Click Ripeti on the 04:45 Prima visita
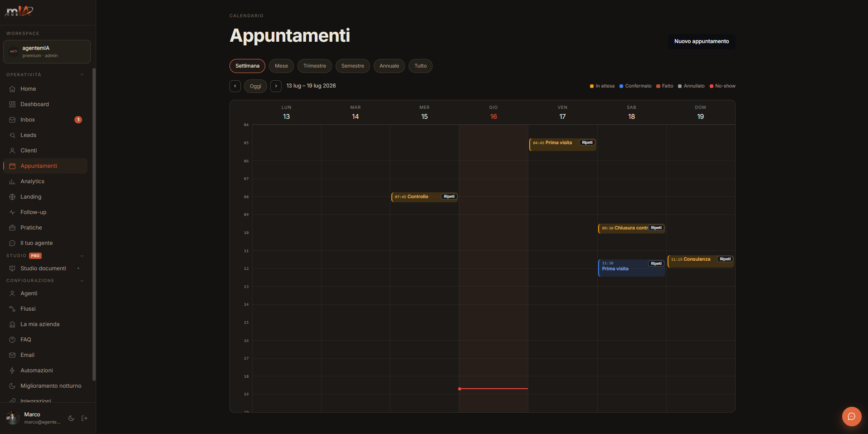This screenshot has width=868, height=434. pyautogui.click(x=587, y=142)
